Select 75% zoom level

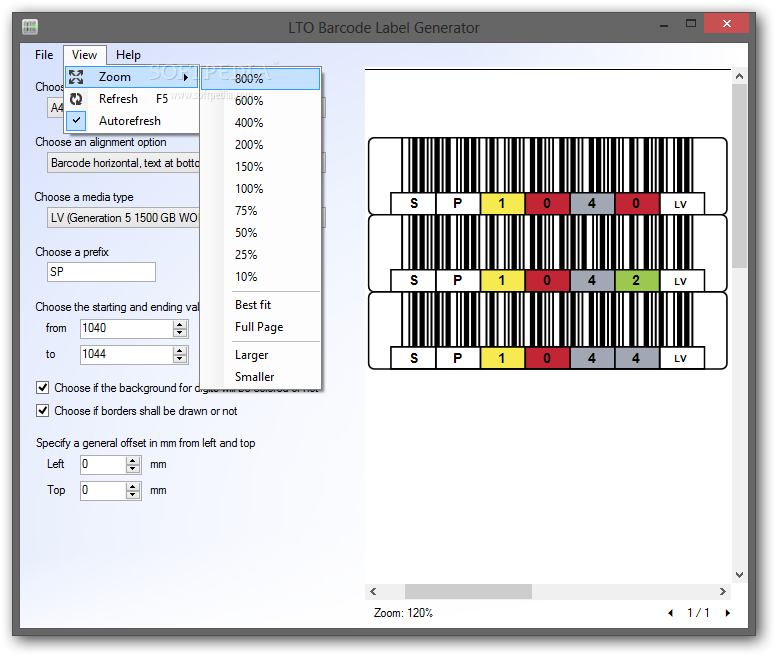(260, 211)
